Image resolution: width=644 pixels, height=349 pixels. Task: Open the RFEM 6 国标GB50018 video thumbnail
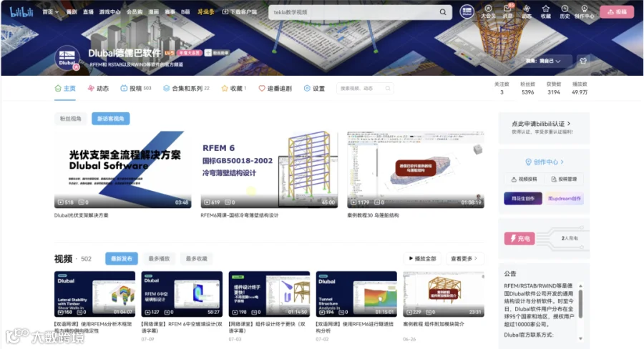(x=269, y=169)
